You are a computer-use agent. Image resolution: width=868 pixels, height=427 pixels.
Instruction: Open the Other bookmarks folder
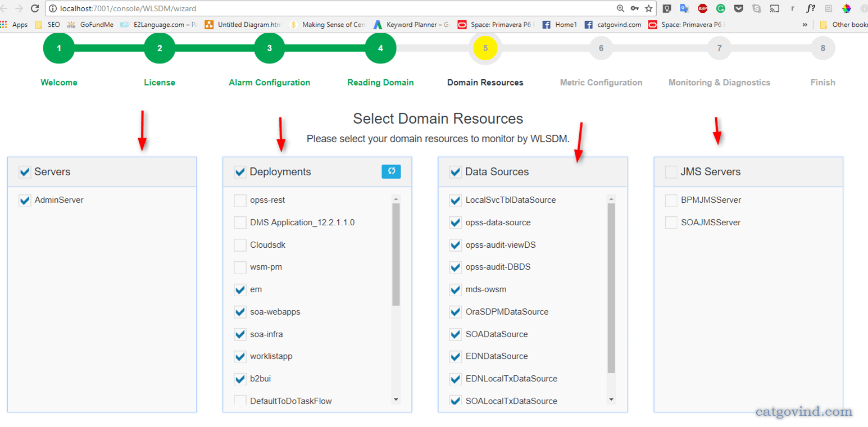(843, 25)
